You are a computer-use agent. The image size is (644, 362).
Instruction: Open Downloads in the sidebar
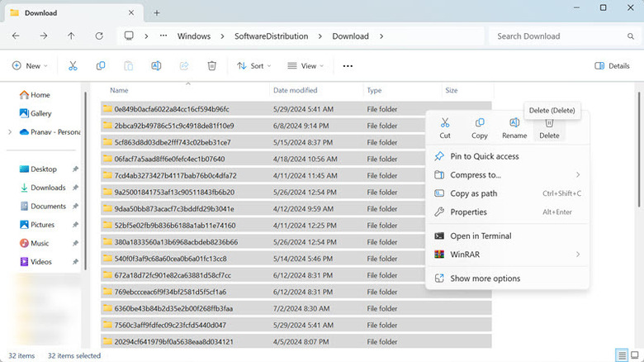coord(48,188)
